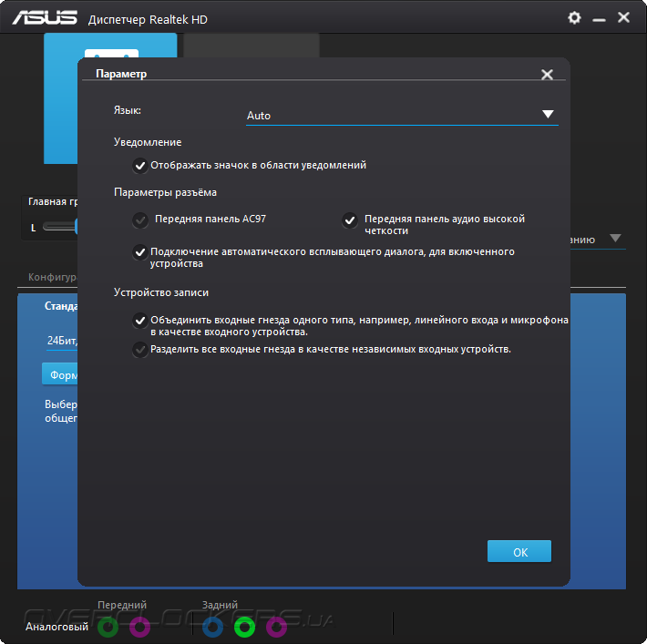Click the Аналоговый label
This screenshot has width=647, height=644.
56,627
